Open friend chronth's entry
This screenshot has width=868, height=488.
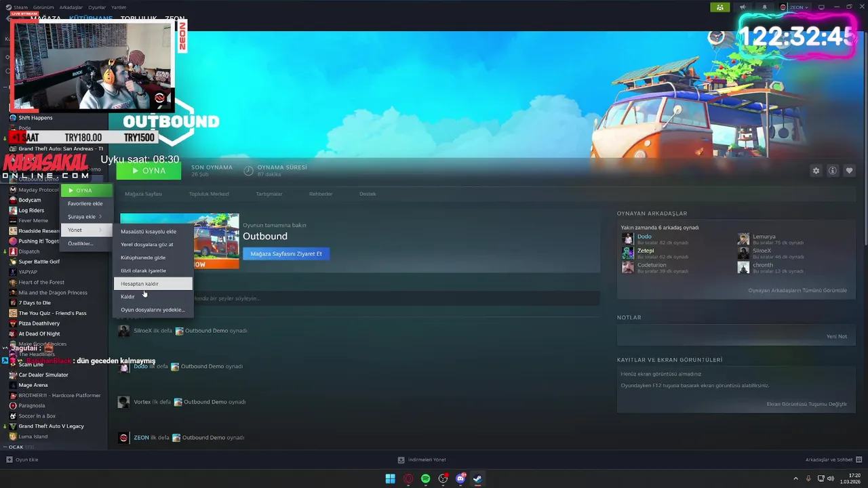coord(762,265)
